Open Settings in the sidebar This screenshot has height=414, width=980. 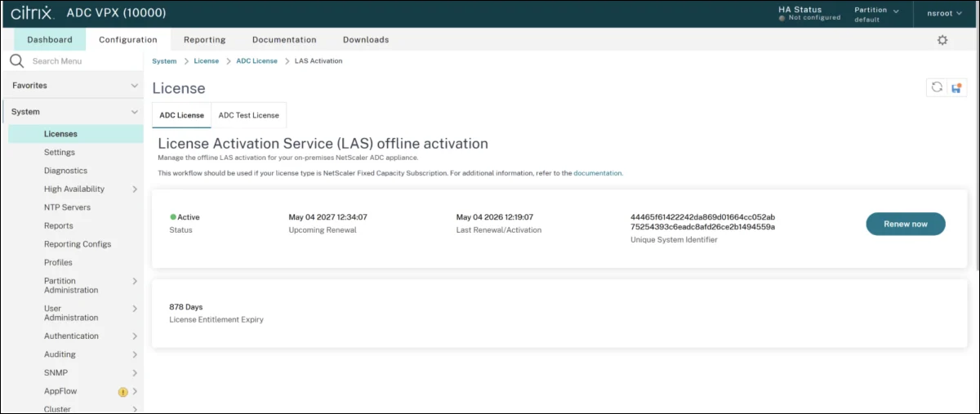point(60,153)
